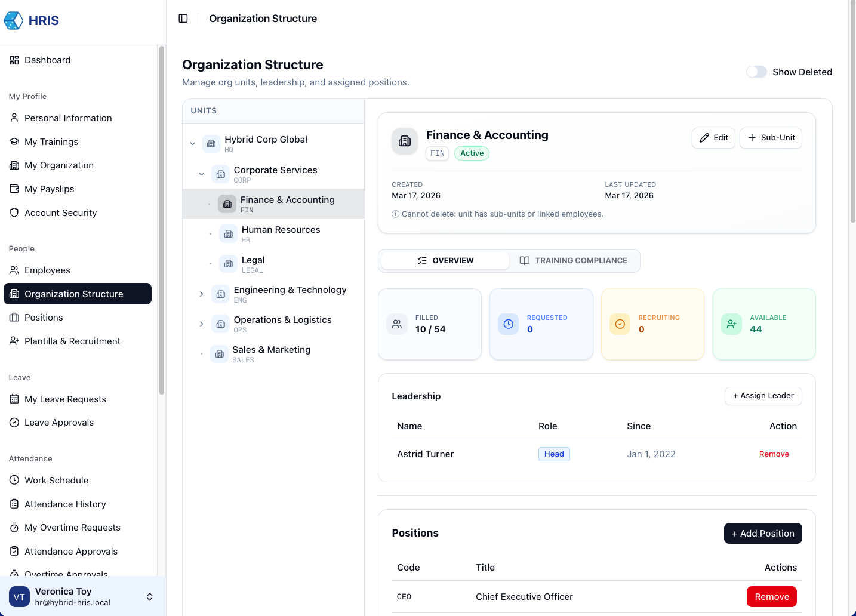This screenshot has width=856, height=616.
Task: Open the Veronica Toy account switcher
Action: [150, 597]
